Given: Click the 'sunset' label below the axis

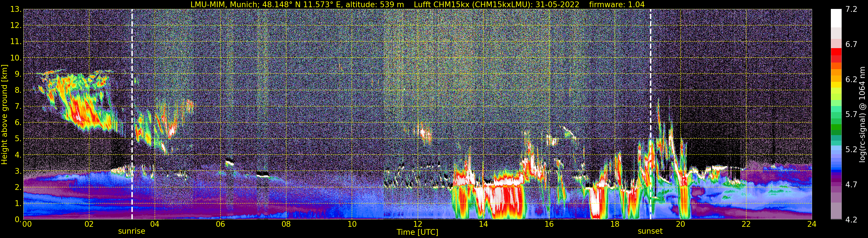Looking at the screenshot, I should click(x=650, y=231).
